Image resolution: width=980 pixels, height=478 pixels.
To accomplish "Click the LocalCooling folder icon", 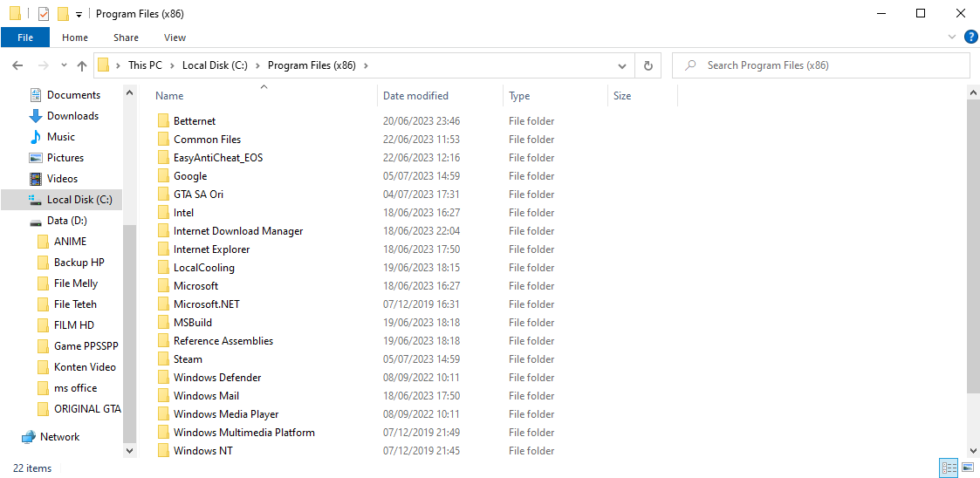I will click(x=163, y=268).
